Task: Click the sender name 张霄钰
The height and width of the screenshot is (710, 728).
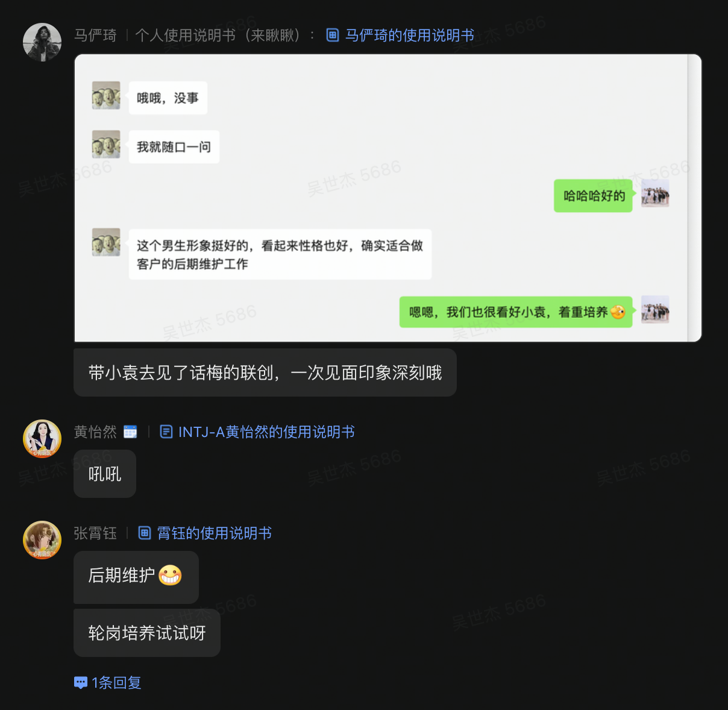Action: click(x=95, y=533)
